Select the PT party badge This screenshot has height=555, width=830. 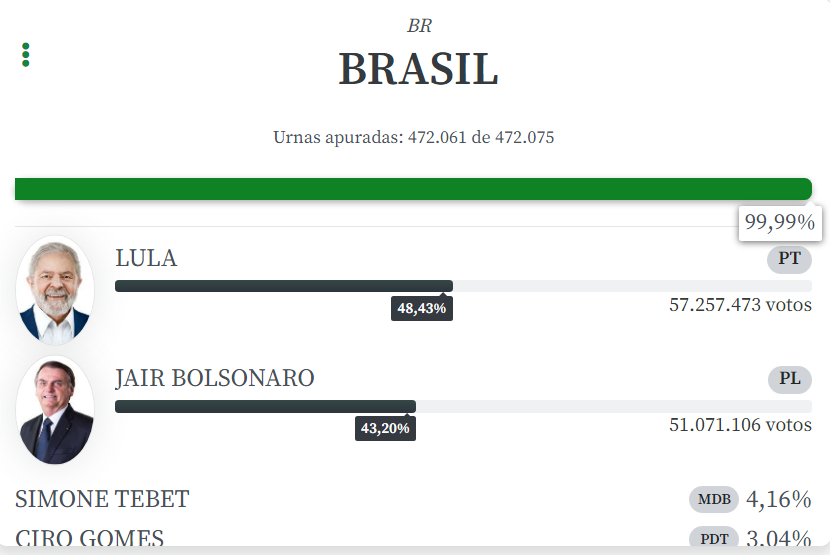789,259
